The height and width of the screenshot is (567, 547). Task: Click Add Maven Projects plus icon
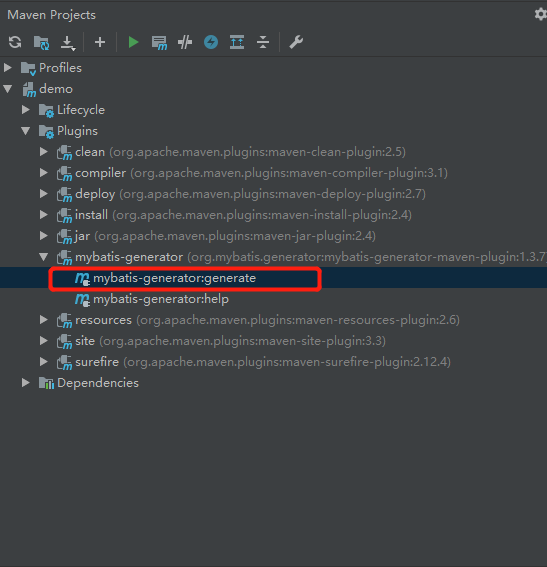click(100, 42)
